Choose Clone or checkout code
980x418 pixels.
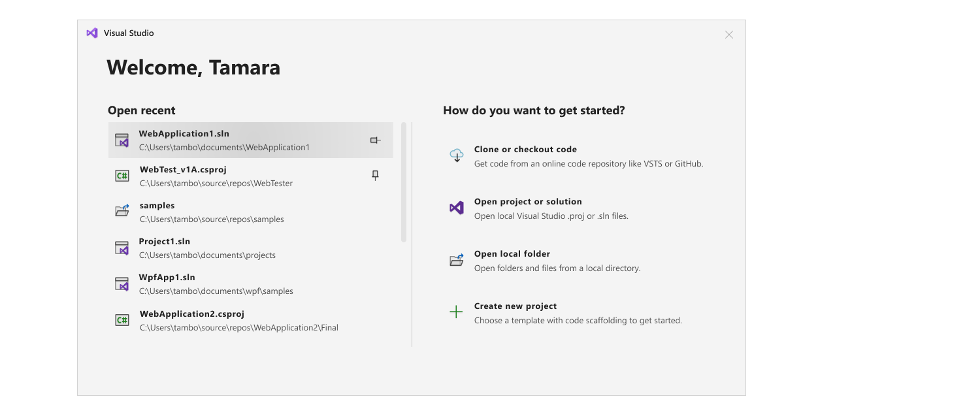(x=576, y=156)
